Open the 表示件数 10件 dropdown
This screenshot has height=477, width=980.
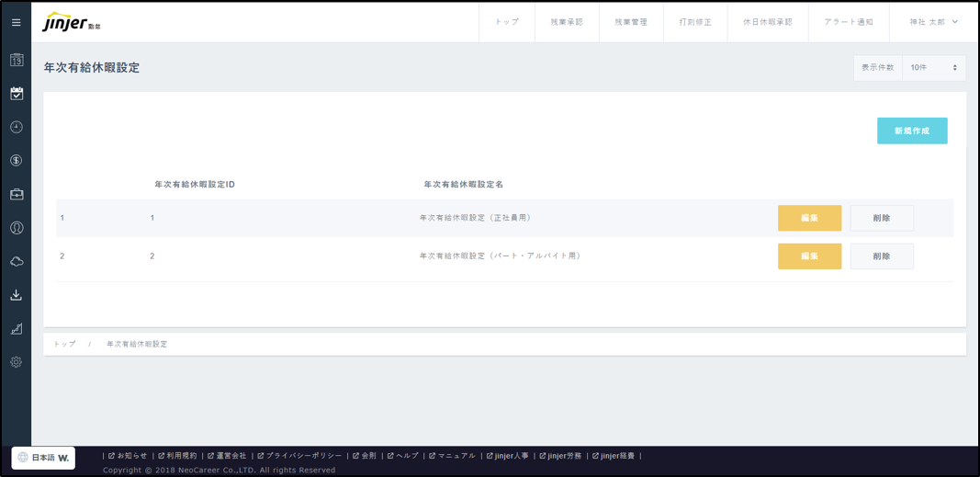[933, 68]
